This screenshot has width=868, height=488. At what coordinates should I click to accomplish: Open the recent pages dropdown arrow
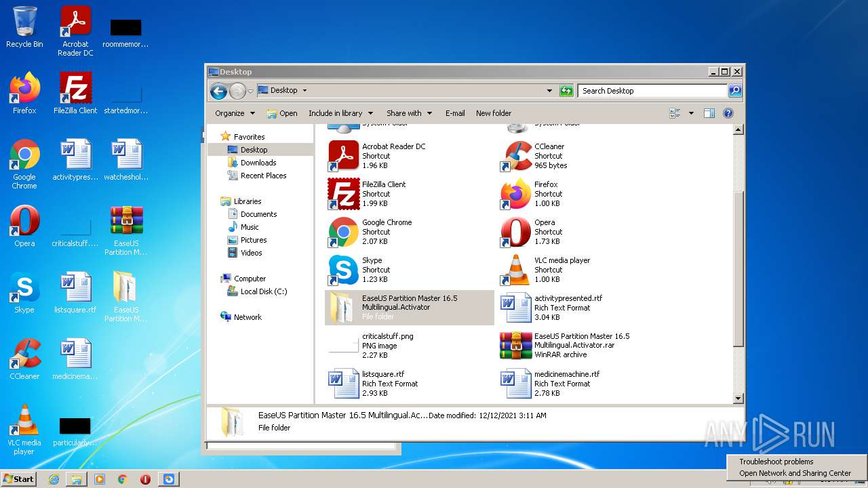pyautogui.click(x=250, y=91)
